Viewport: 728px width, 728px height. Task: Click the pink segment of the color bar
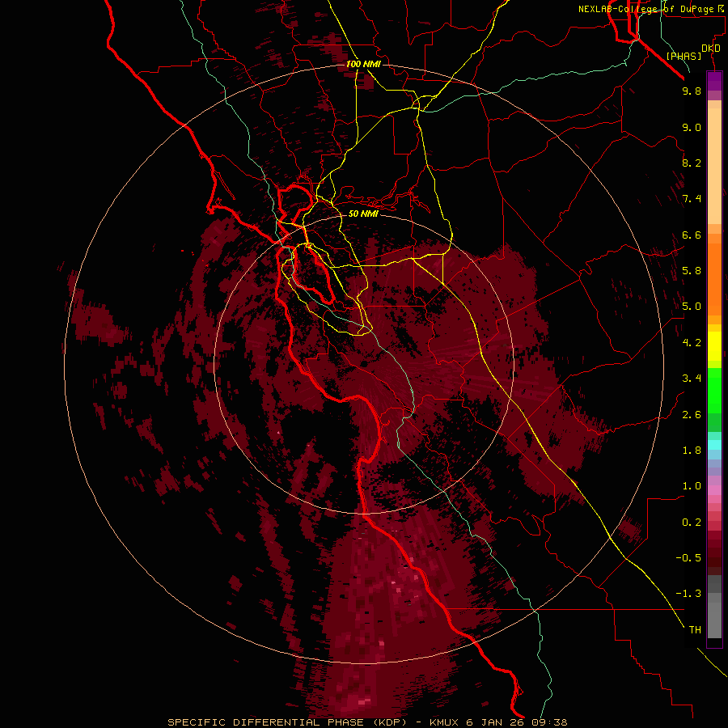click(714, 490)
